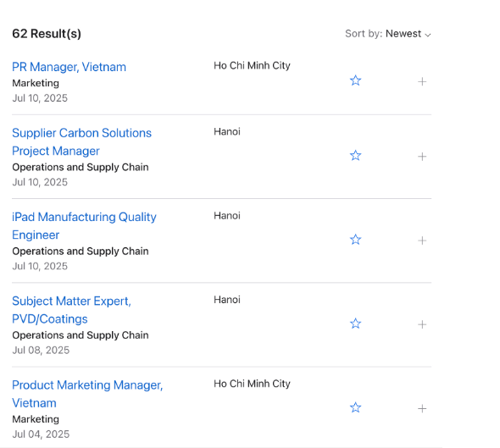Star the Supplier Carbon Solutions Project Manager role

click(355, 156)
